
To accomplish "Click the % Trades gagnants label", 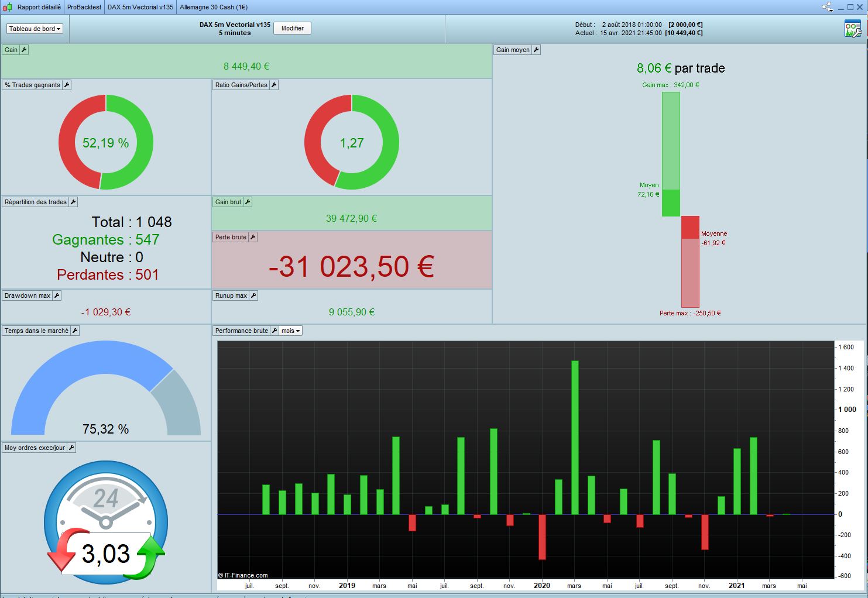I will (x=32, y=85).
